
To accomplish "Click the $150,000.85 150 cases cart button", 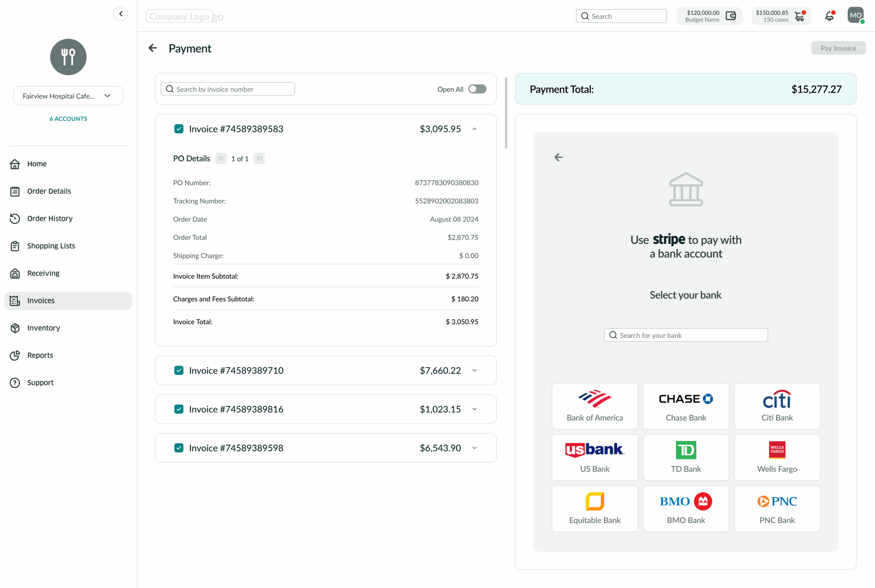I will click(x=781, y=16).
